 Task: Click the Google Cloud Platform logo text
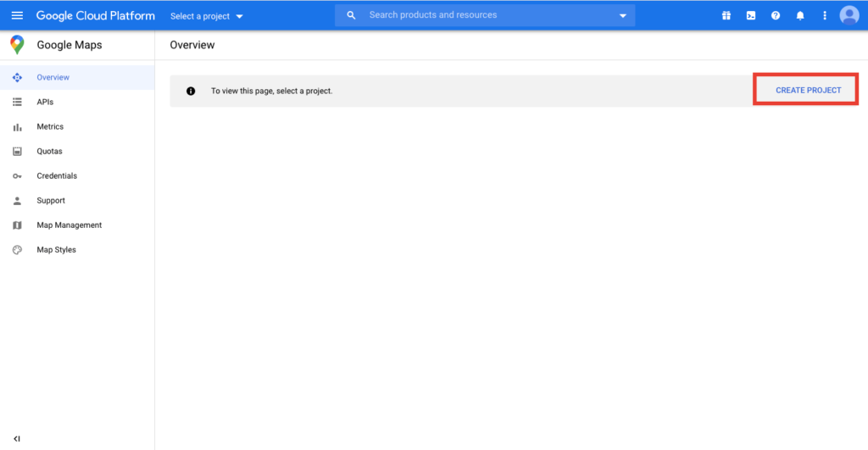tap(96, 15)
